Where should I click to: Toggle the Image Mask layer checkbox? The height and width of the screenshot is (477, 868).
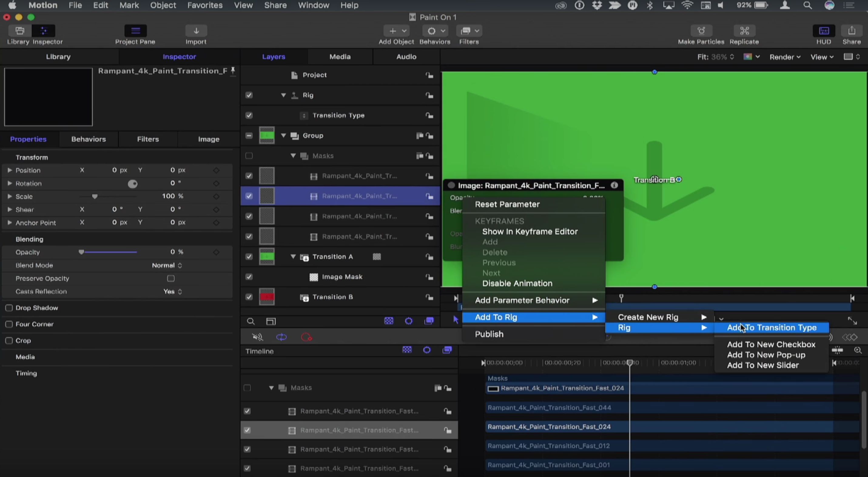coord(249,277)
